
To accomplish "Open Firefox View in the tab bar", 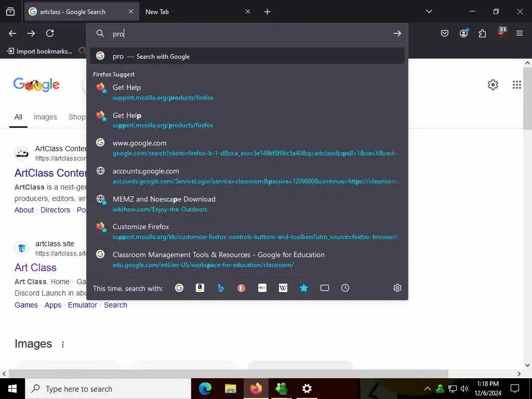I will click(10, 11).
